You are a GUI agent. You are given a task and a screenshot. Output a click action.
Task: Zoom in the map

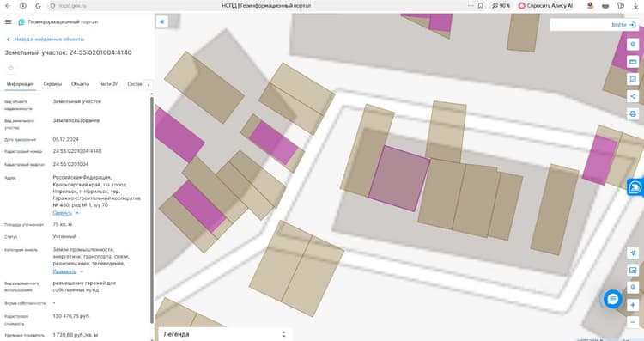coord(633,305)
